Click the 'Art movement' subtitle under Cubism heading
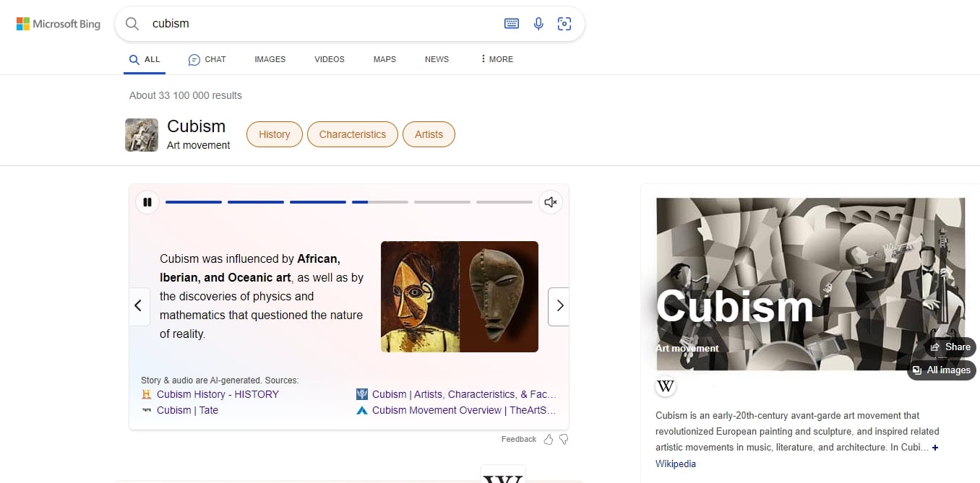Image resolution: width=980 pixels, height=483 pixels. pos(199,145)
